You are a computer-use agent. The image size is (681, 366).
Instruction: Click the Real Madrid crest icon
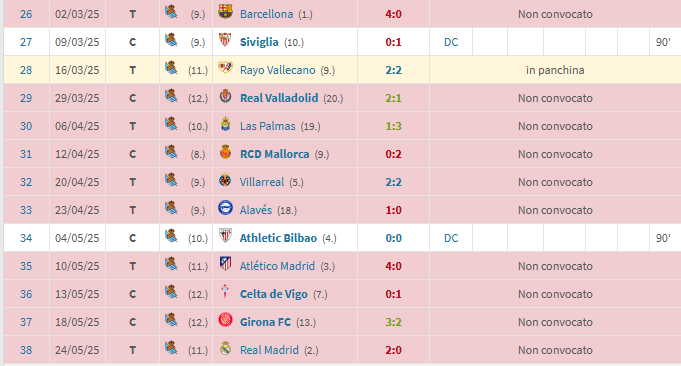point(225,348)
